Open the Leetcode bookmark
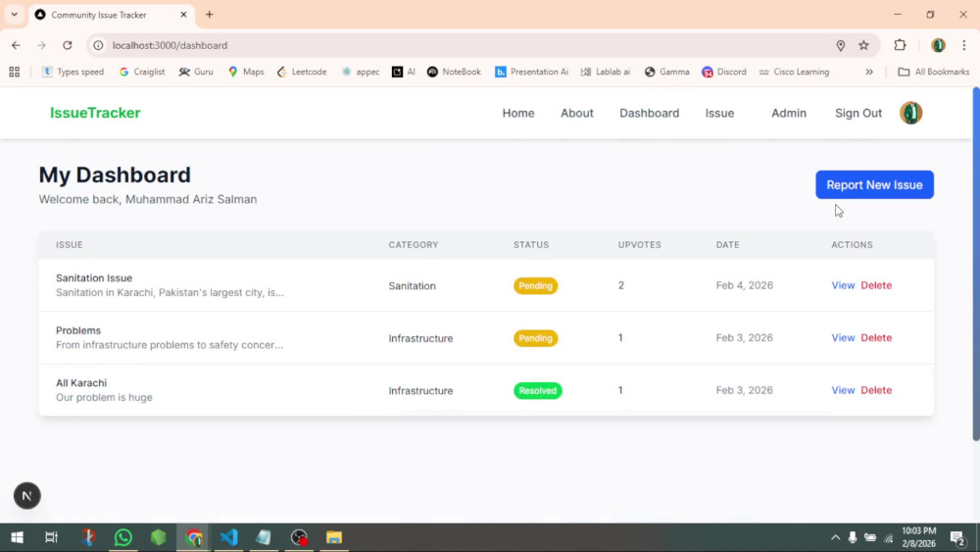Viewport: 980px width, 552px height. click(x=302, y=72)
